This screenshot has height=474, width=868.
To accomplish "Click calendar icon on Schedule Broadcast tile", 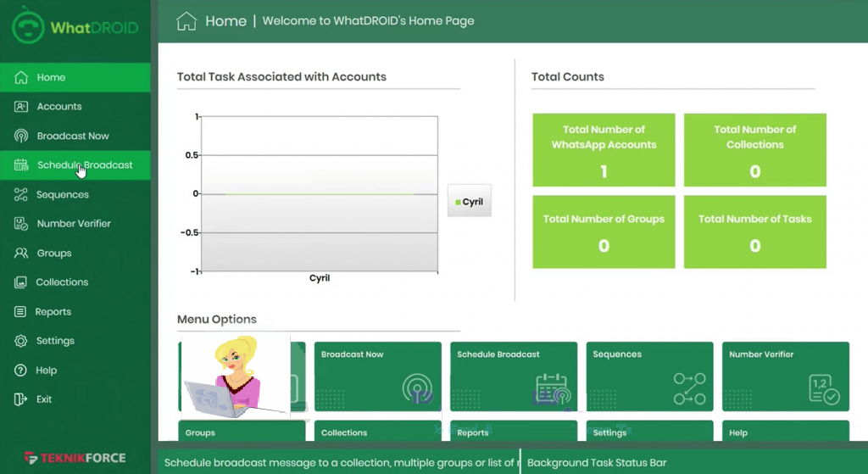I will [x=553, y=388].
